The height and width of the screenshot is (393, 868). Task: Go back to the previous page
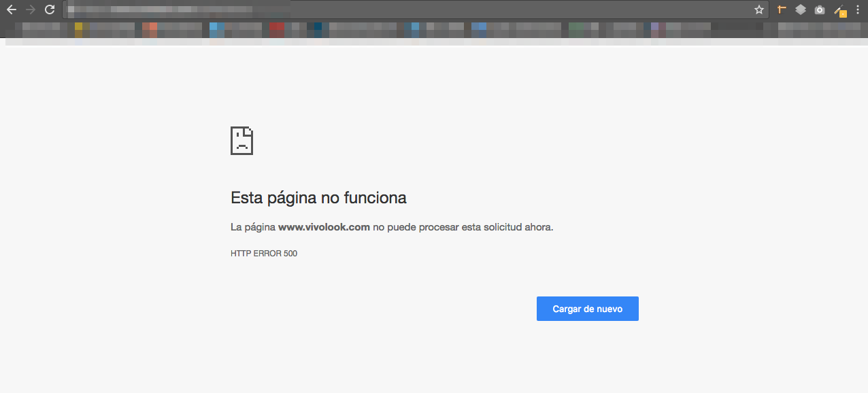click(11, 10)
